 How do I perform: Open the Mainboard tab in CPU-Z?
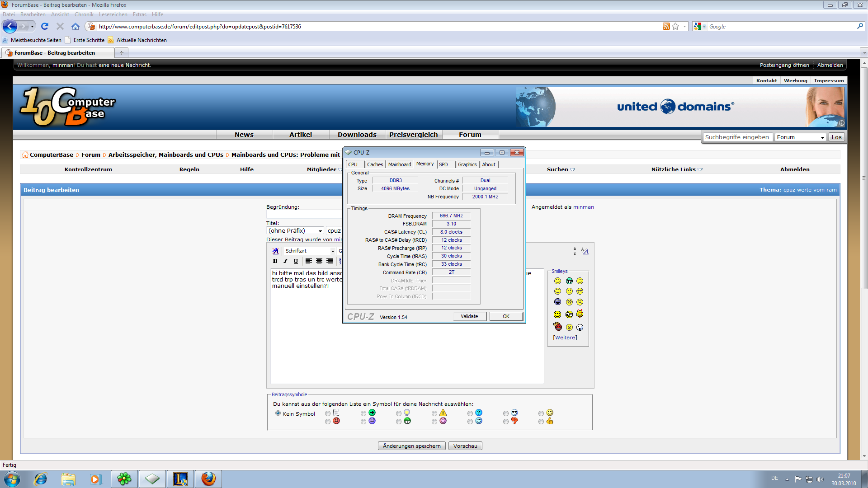click(x=400, y=164)
